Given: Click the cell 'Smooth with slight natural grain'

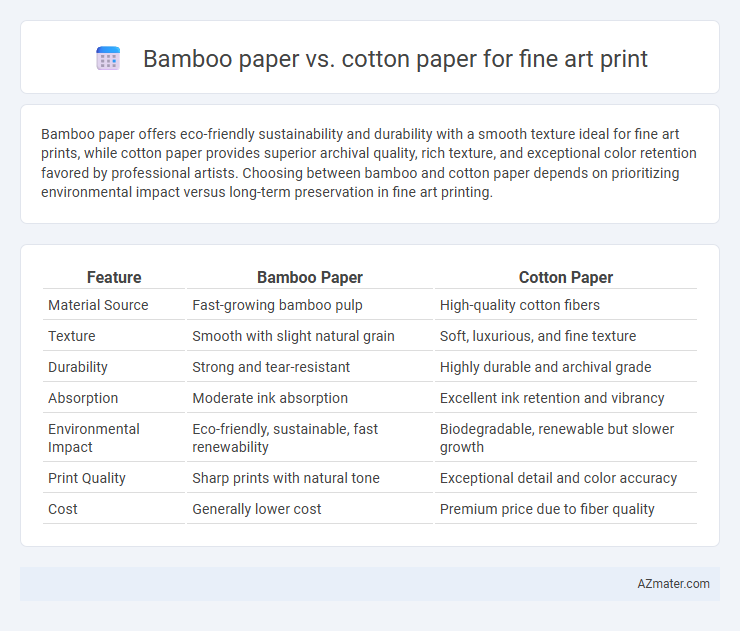Looking at the screenshot, I should 293,336.
